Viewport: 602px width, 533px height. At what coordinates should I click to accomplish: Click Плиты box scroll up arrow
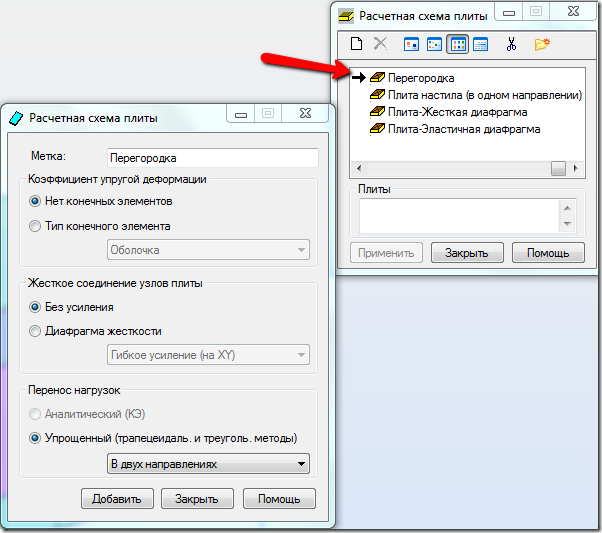(567, 208)
